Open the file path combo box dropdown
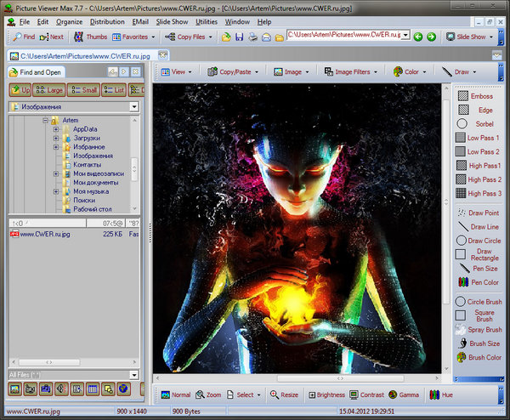This screenshot has width=510, height=420. point(405,37)
